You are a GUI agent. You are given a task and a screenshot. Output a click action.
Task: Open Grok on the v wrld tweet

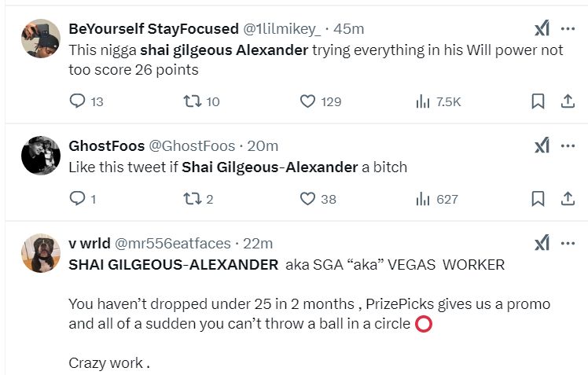coord(542,243)
